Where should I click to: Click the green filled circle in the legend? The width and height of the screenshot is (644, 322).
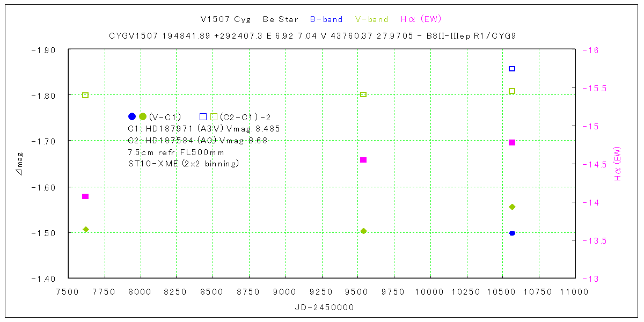(x=143, y=116)
